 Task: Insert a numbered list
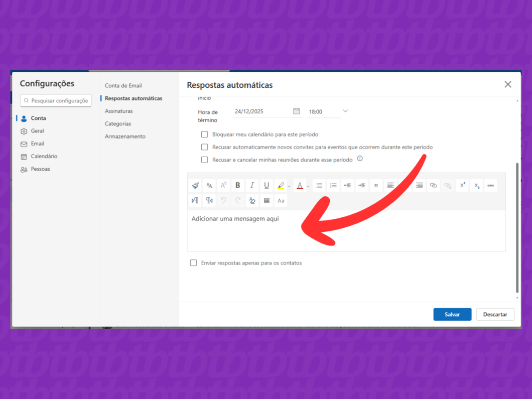333,185
